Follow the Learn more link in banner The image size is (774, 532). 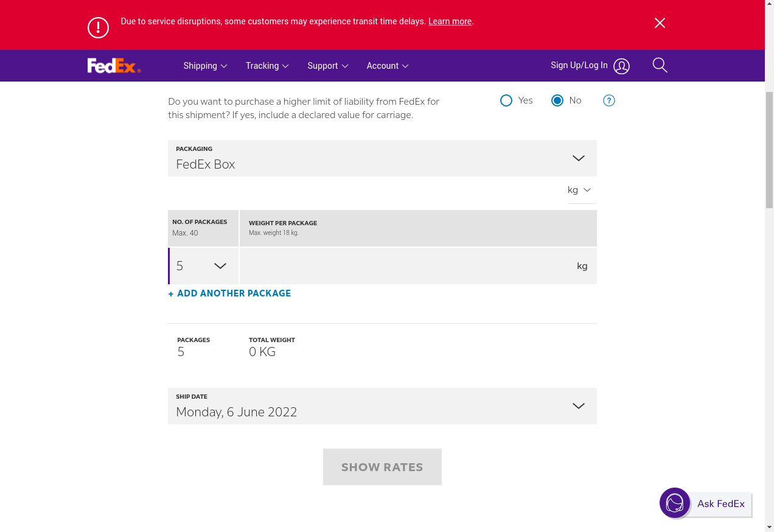pyautogui.click(x=450, y=21)
